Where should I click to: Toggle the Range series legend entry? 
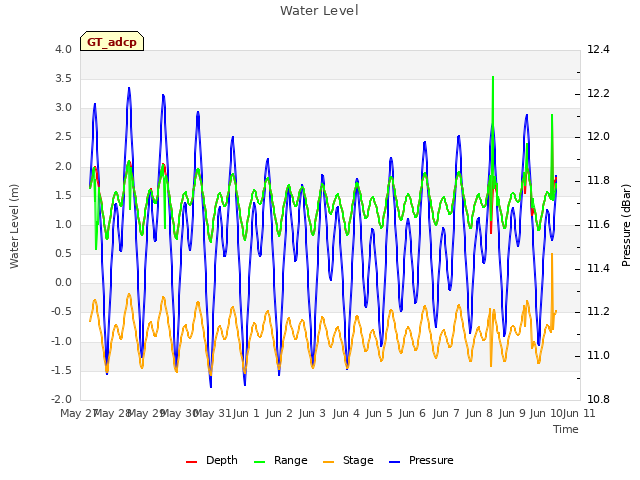pyautogui.click(x=280, y=461)
